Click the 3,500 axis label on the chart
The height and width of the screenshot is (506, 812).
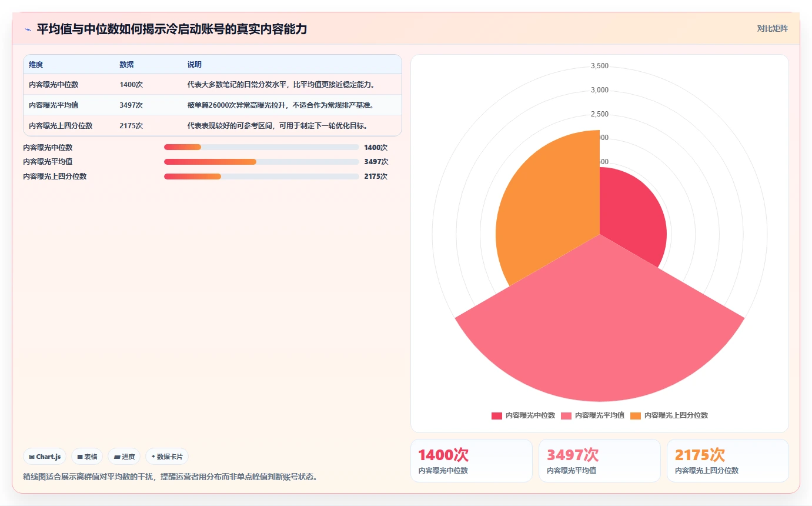[600, 66]
